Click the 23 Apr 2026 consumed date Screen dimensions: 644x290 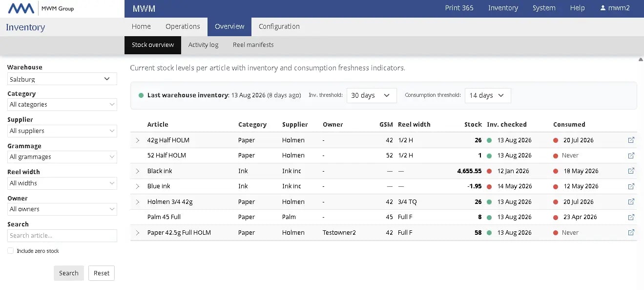580,217
